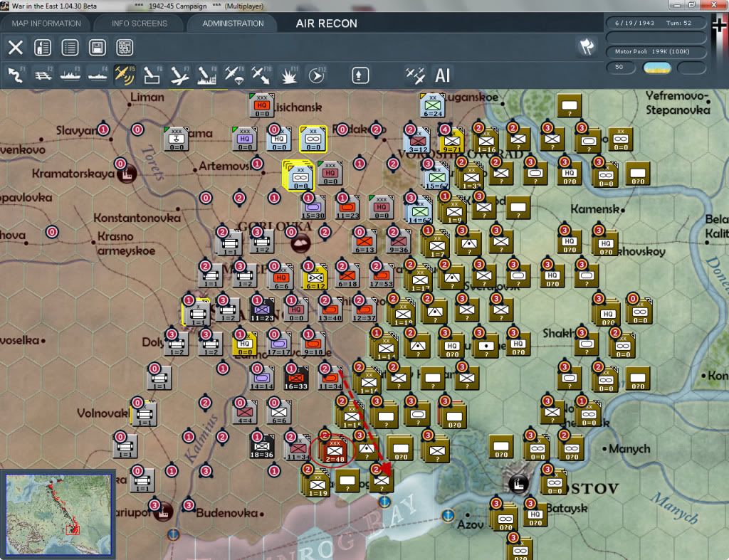729x560 pixels.
Task: Open the list icon in Administration row
Action: (x=70, y=48)
